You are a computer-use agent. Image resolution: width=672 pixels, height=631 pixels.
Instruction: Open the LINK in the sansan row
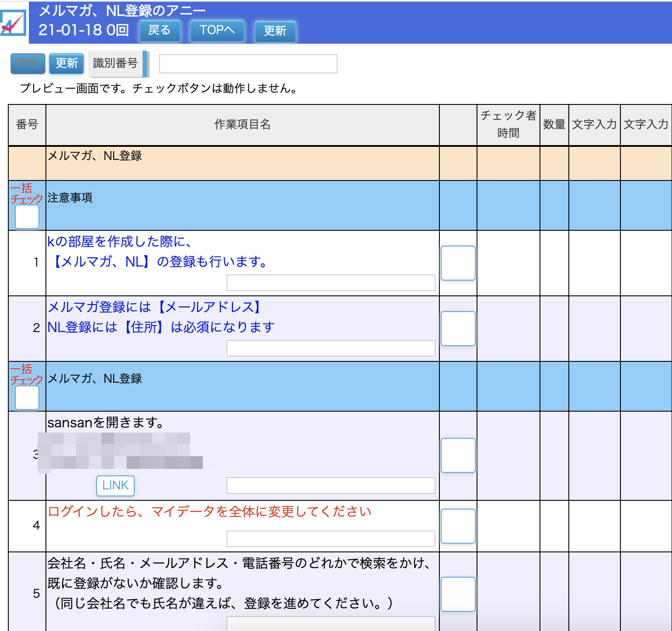(x=115, y=485)
